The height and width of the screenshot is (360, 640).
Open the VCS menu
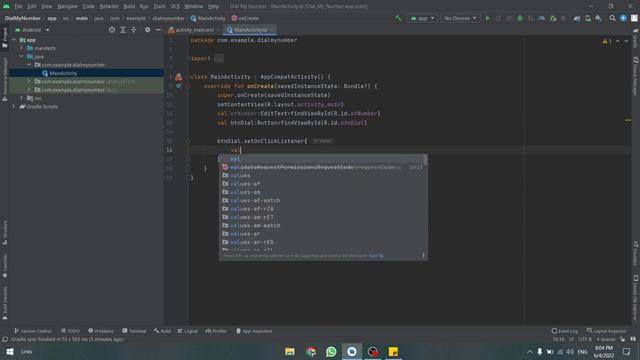point(175,6)
